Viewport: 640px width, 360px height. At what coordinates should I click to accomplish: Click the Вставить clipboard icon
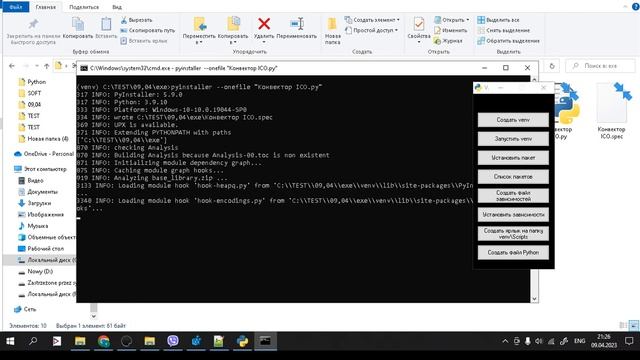click(106, 24)
